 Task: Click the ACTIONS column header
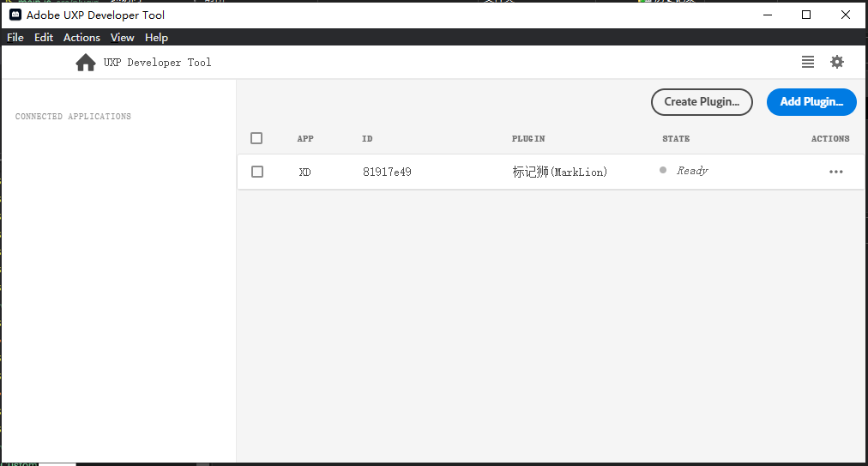point(830,138)
